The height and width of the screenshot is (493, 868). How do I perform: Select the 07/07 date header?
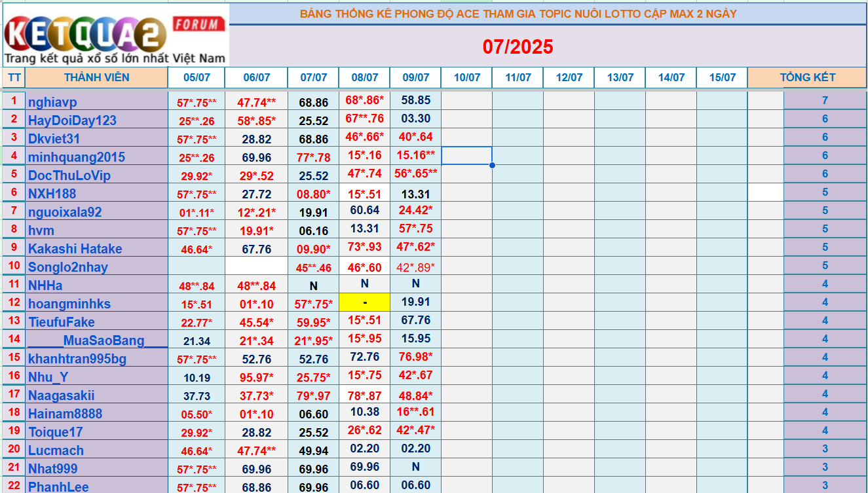tap(314, 77)
